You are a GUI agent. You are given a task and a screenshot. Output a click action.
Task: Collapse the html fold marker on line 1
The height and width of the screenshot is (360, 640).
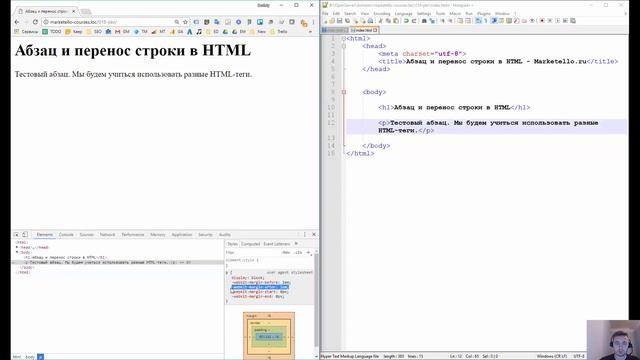click(x=344, y=38)
